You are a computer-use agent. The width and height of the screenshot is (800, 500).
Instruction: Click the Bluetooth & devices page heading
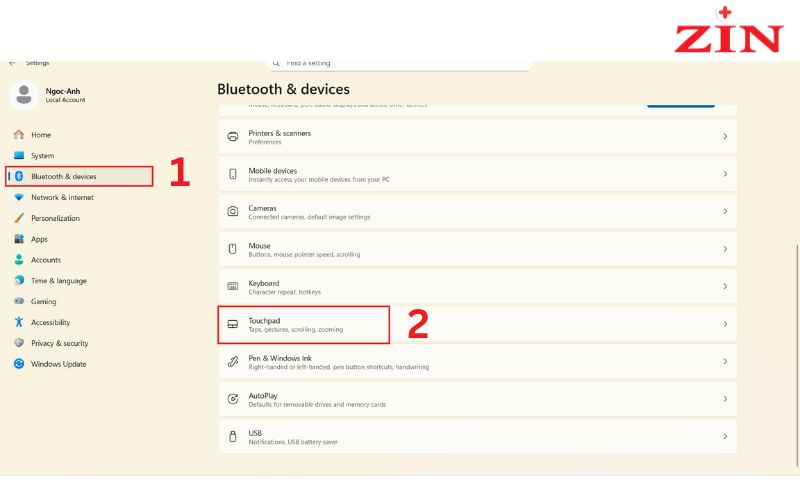[x=283, y=89]
